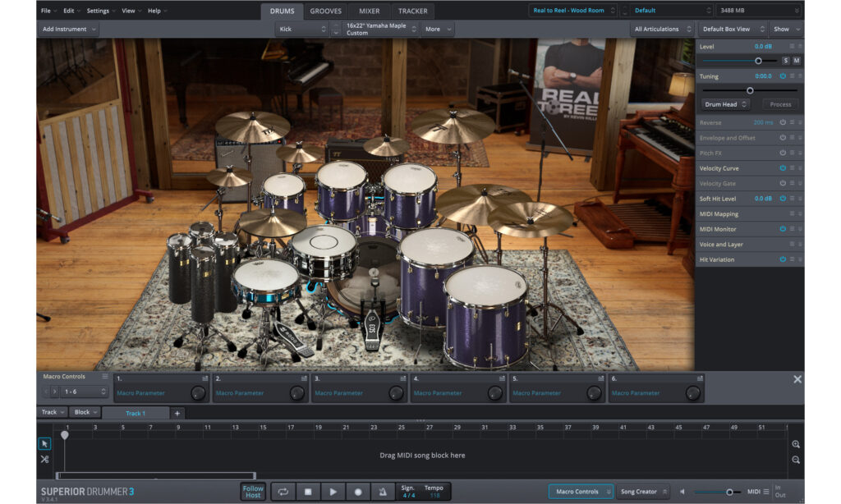This screenshot has height=504, width=841.
Task: Go to next macro controls page
Action: [55, 392]
